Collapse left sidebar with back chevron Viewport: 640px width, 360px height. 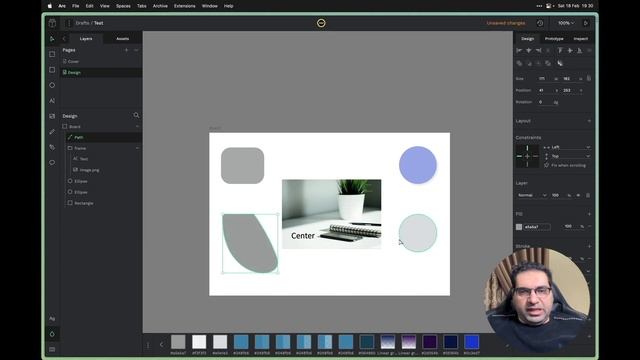coord(64,39)
